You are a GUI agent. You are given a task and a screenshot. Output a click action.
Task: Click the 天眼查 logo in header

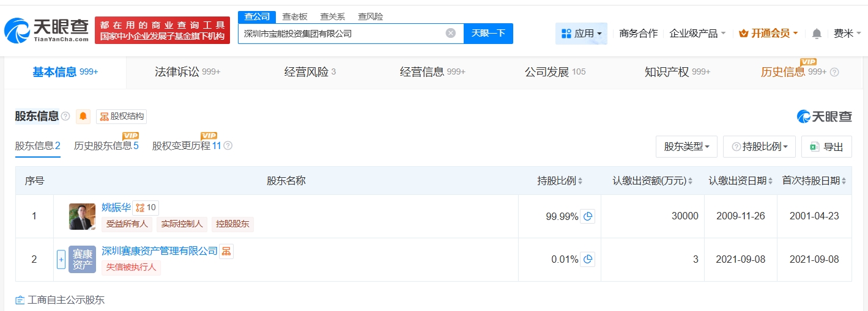click(x=46, y=31)
